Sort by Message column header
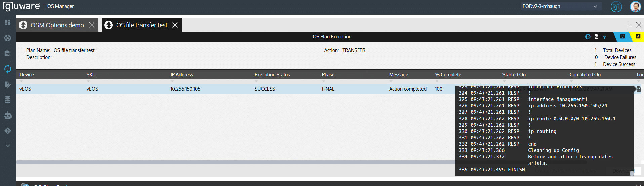 [399, 75]
